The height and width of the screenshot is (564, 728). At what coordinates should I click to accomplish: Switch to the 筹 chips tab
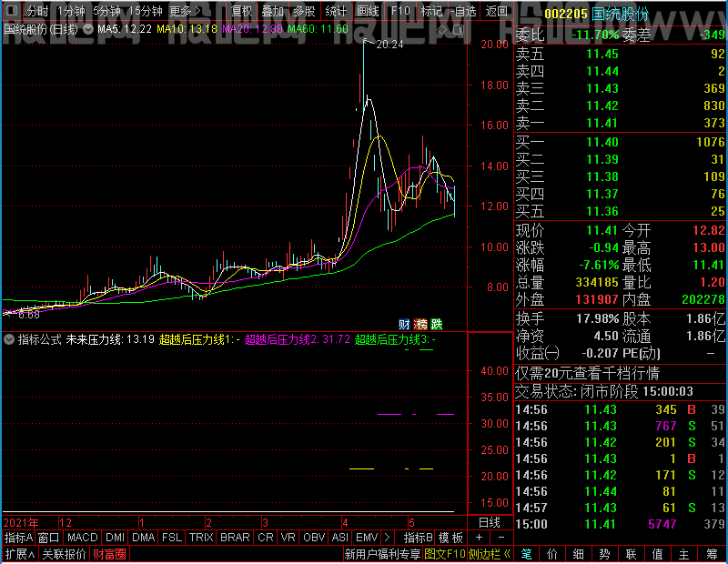click(x=712, y=554)
